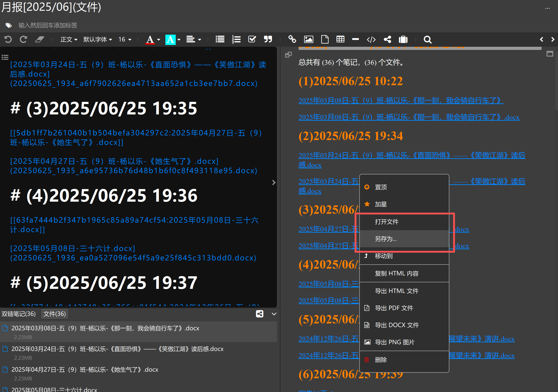
Task: Open the 默认字体 font dropdown
Action: tap(97, 39)
